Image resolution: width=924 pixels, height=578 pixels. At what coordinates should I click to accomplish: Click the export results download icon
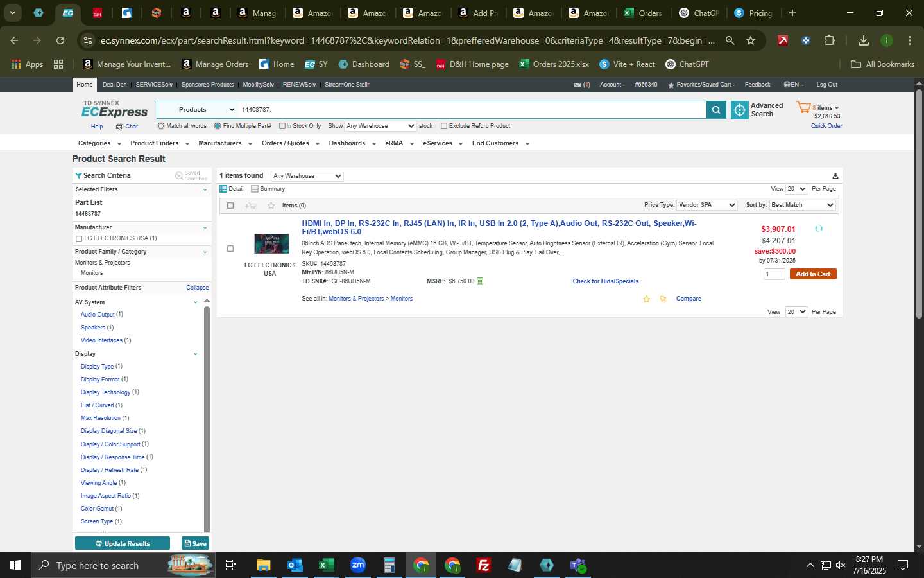pos(835,176)
